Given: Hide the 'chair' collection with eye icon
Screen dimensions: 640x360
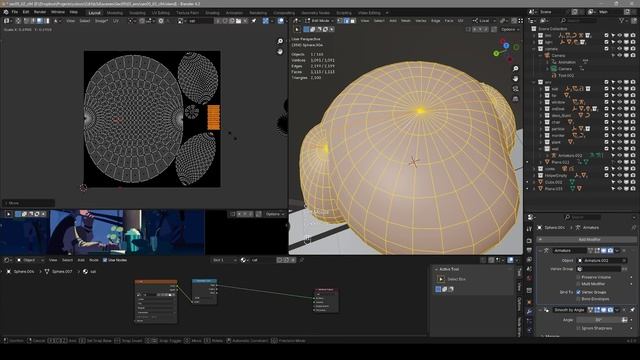Looking at the screenshot, I should [620, 122].
